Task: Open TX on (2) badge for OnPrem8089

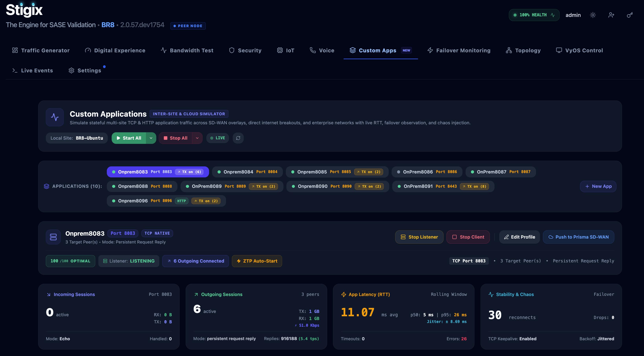Action: point(263,186)
